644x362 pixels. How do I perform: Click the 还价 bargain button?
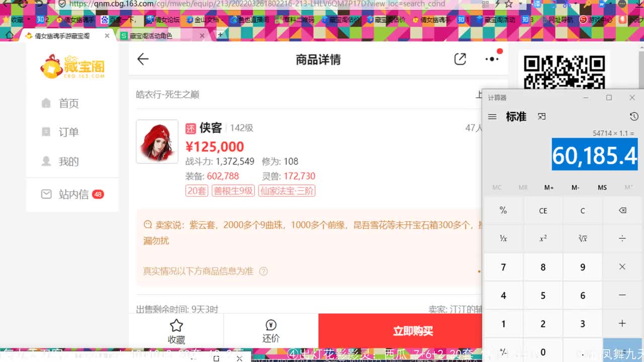tap(271, 331)
